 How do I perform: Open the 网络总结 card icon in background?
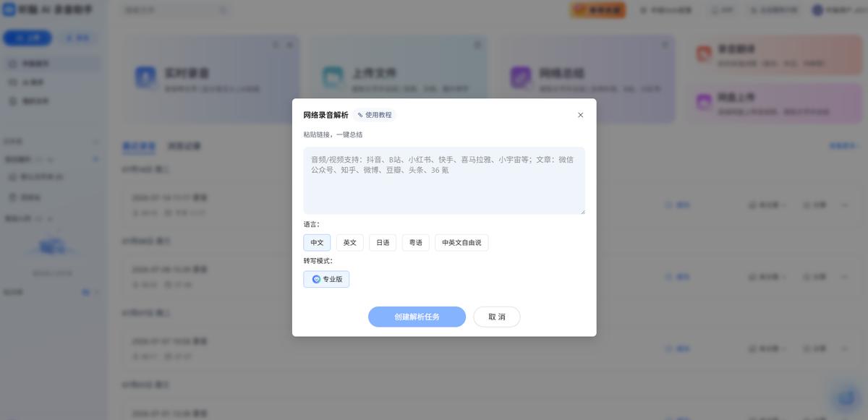coord(520,77)
